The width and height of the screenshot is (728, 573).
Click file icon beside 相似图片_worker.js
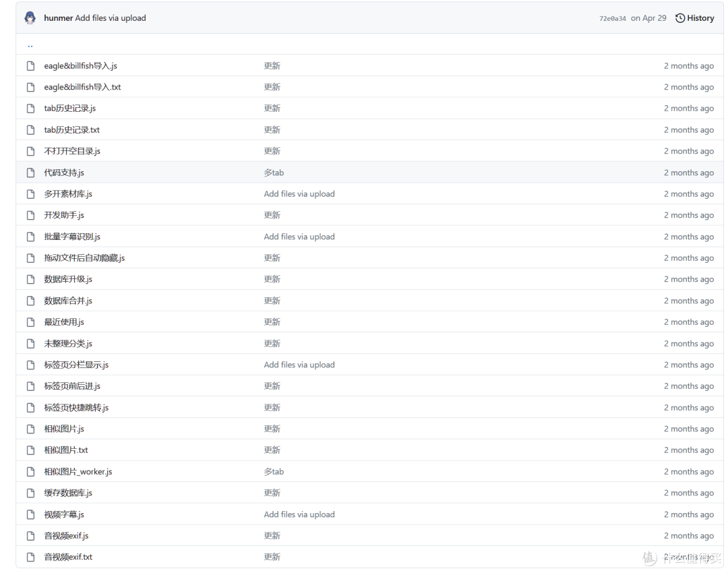click(30, 472)
